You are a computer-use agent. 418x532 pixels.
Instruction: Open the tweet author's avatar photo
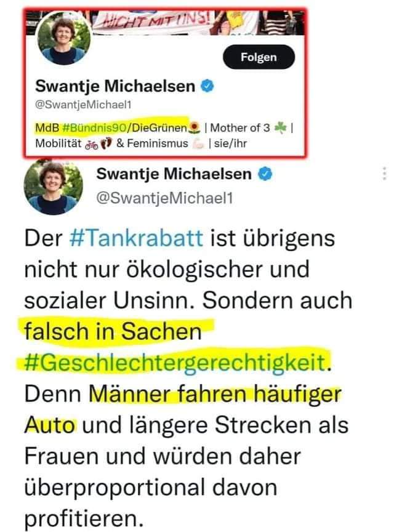[54, 187]
